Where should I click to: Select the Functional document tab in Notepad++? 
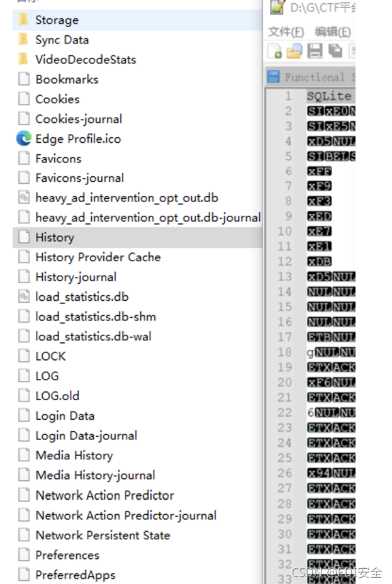click(x=311, y=77)
